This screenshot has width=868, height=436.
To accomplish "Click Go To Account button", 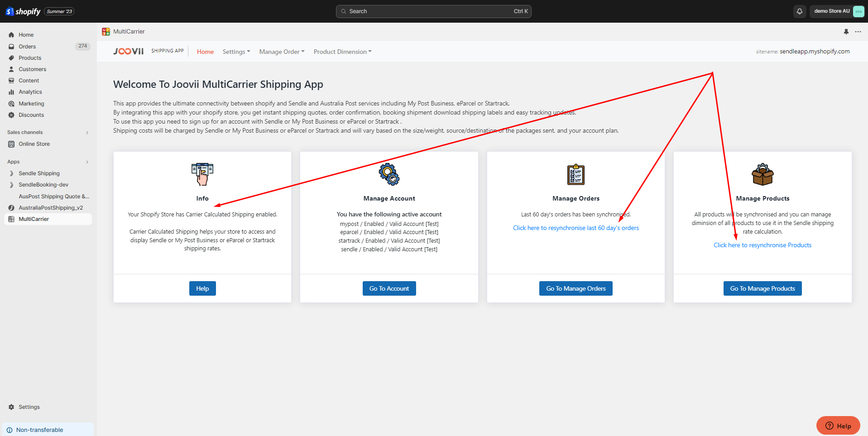I will (x=389, y=288).
